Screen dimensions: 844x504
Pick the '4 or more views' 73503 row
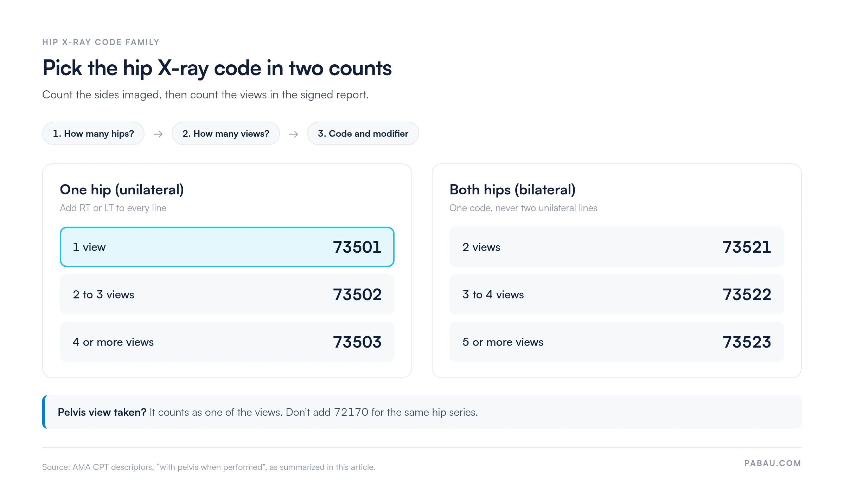click(x=227, y=342)
